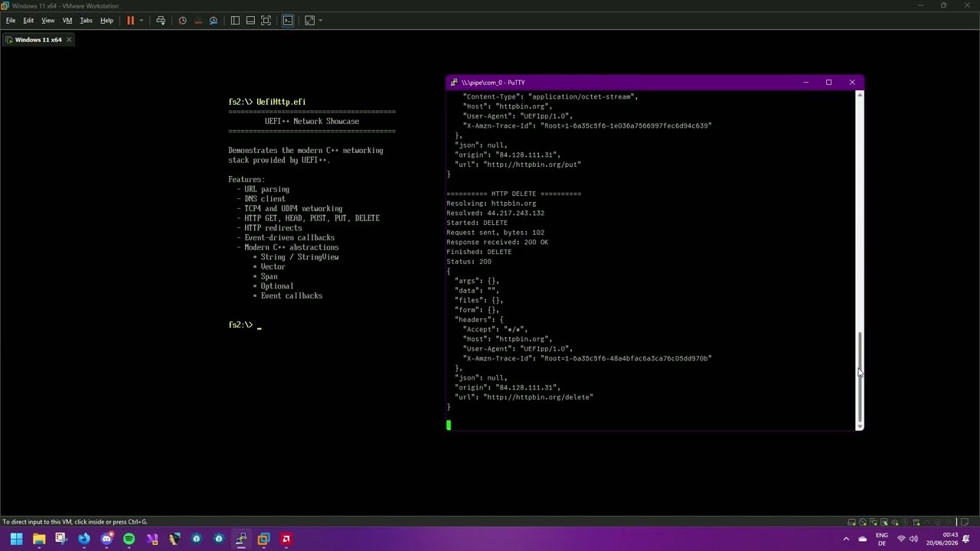The height and width of the screenshot is (551, 980).
Task: Open the View menu
Action: pyautogui.click(x=47, y=21)
